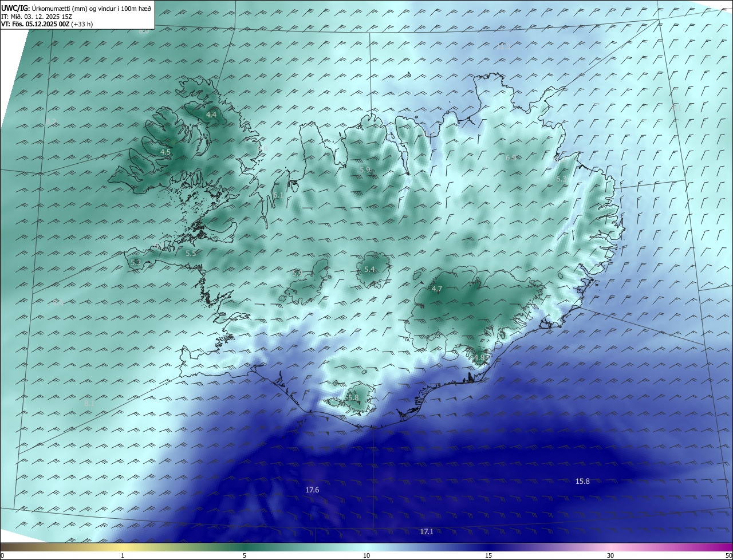Click the 'VT: Fös. 05.12.2025 00Z (+33 h)' line
This screenshot has height=560, width=733.
click(47, 24)
